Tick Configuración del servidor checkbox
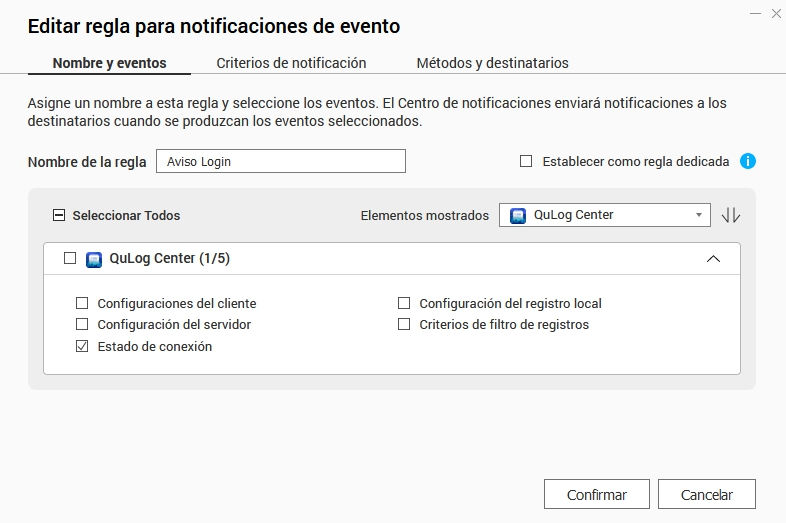The width and height of the screenshot is (786, 523). click(x=82, y=324)
